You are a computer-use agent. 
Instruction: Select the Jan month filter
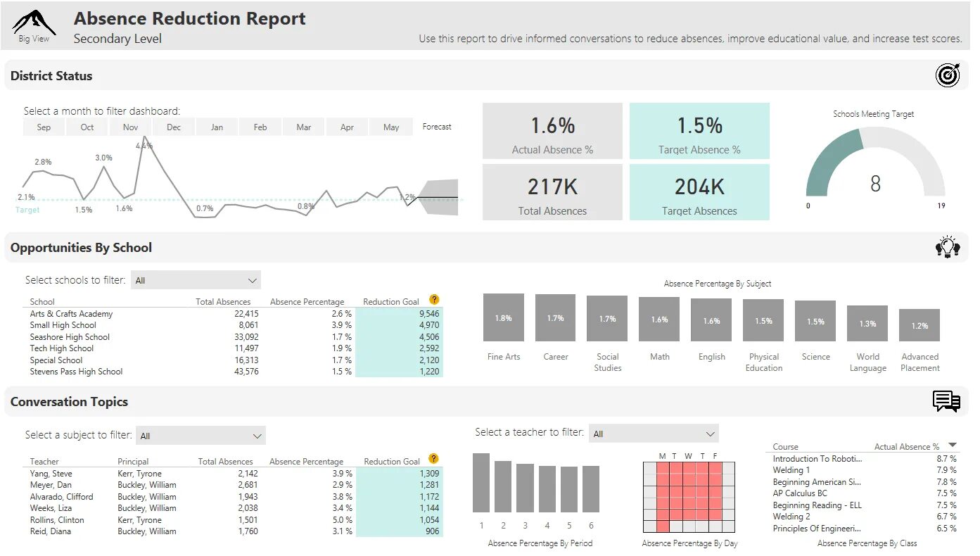click(217, 127)
